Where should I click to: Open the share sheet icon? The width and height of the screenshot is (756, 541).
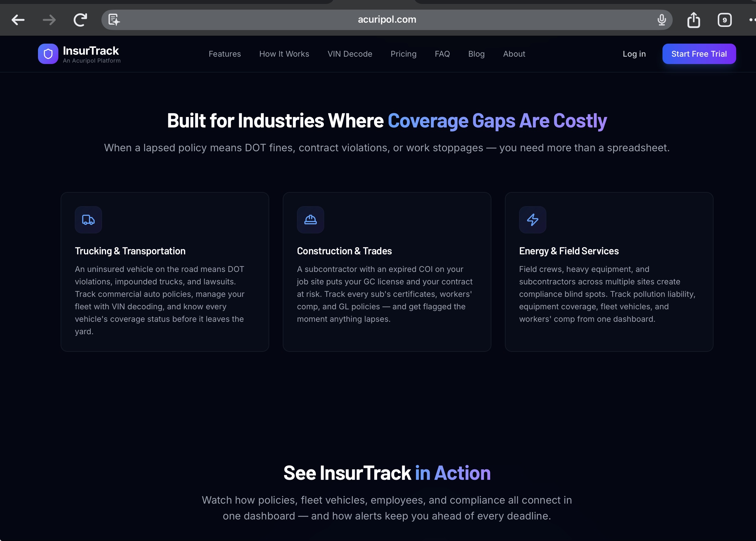pyautogui.click(x=693, y=20)
